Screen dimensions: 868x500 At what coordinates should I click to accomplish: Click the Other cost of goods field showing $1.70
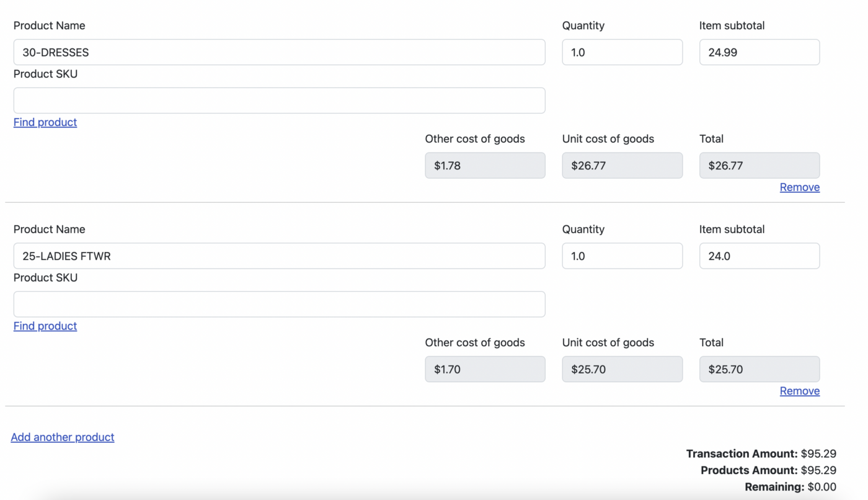click(485, 368)
